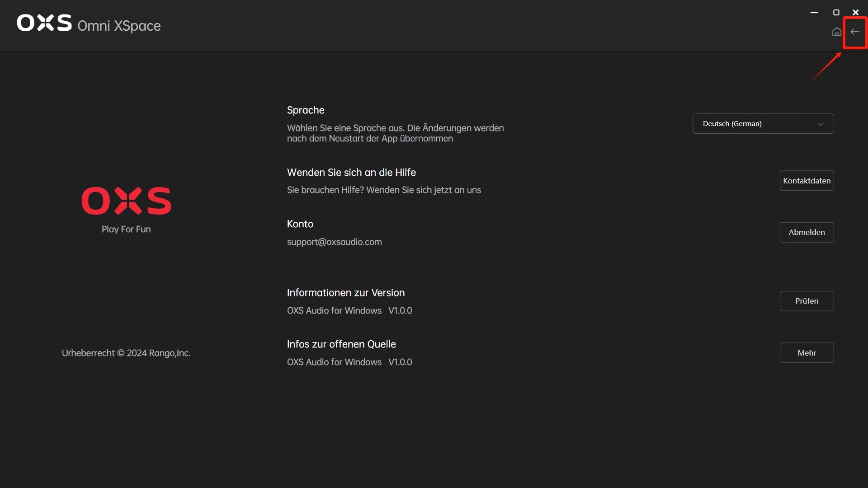Maximize the Omni XSpace window
868x488 pixels.
pos(836,13)
